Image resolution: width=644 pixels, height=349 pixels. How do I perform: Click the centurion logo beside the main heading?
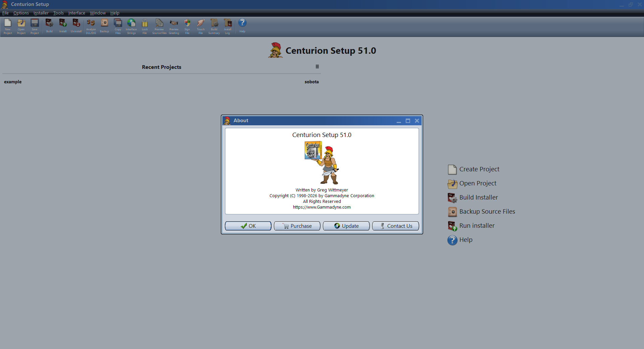point(276,50)
